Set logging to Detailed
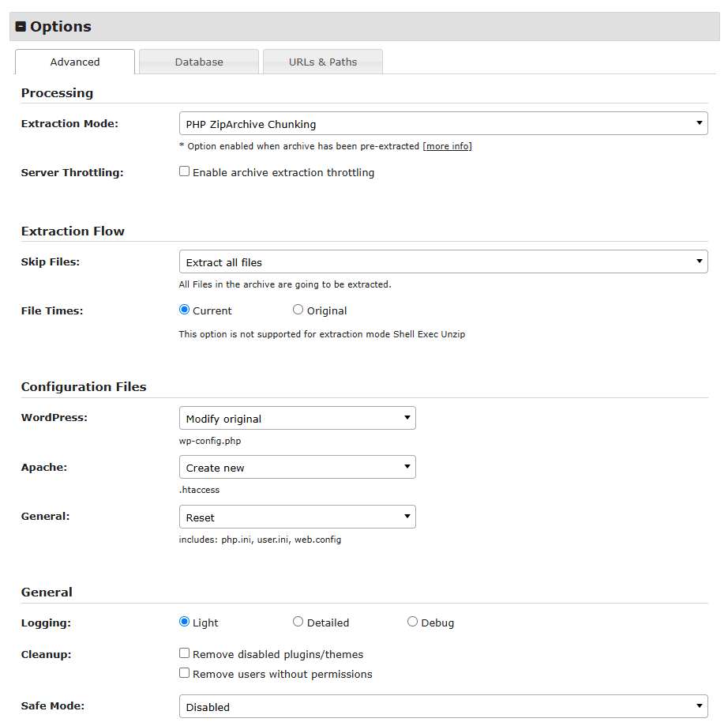 [x=298, y=622]
